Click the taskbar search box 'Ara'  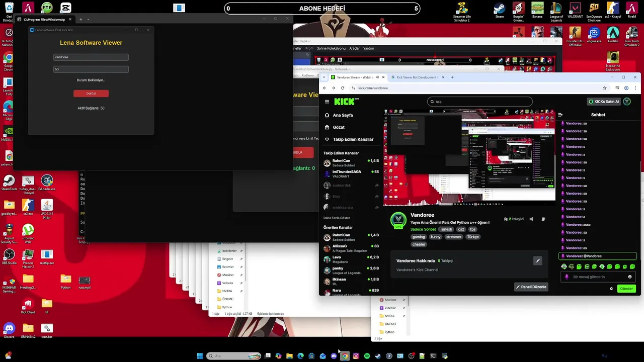pos(234,356)
